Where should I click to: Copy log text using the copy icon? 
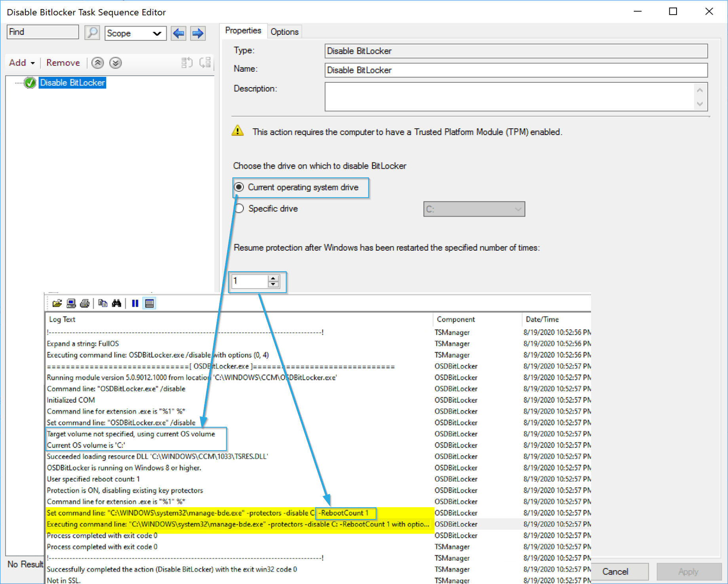tap(103, 303)
